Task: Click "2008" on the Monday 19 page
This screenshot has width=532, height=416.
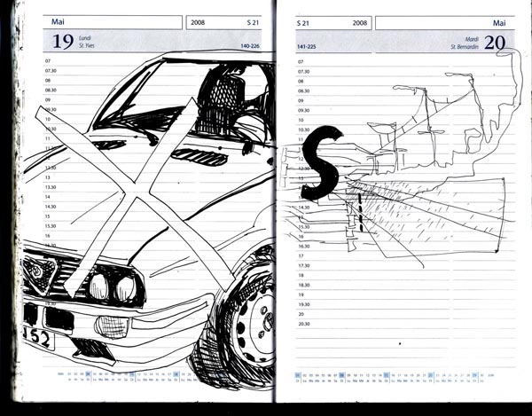Action: (x=198, y=22)
